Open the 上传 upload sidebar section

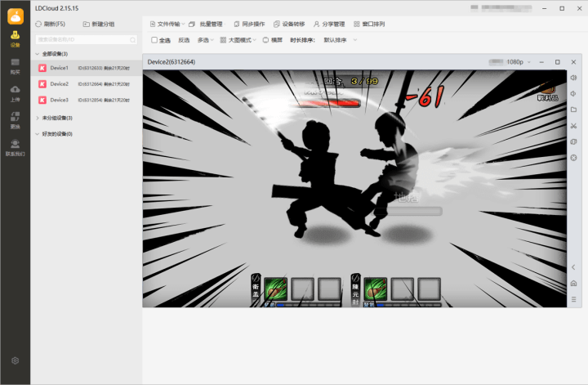(15, 93)
